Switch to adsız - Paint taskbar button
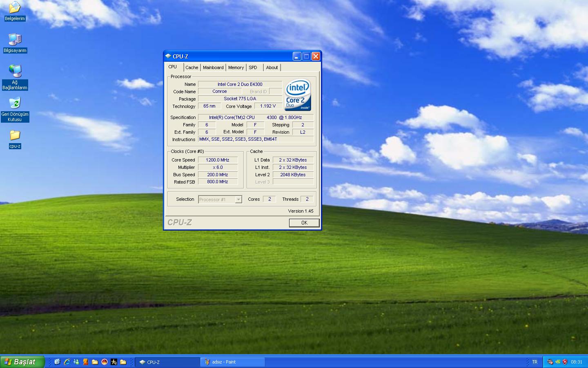 [232, 362]
